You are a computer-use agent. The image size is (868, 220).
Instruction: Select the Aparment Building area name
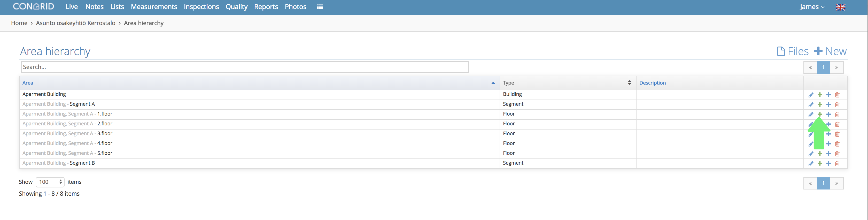point(44,94)
